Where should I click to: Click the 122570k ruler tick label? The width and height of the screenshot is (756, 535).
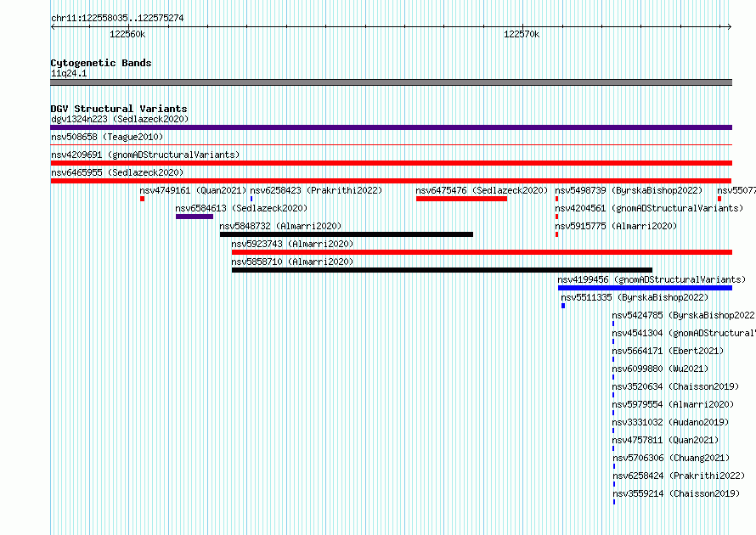pyautogui.click(x=522, y=34)
